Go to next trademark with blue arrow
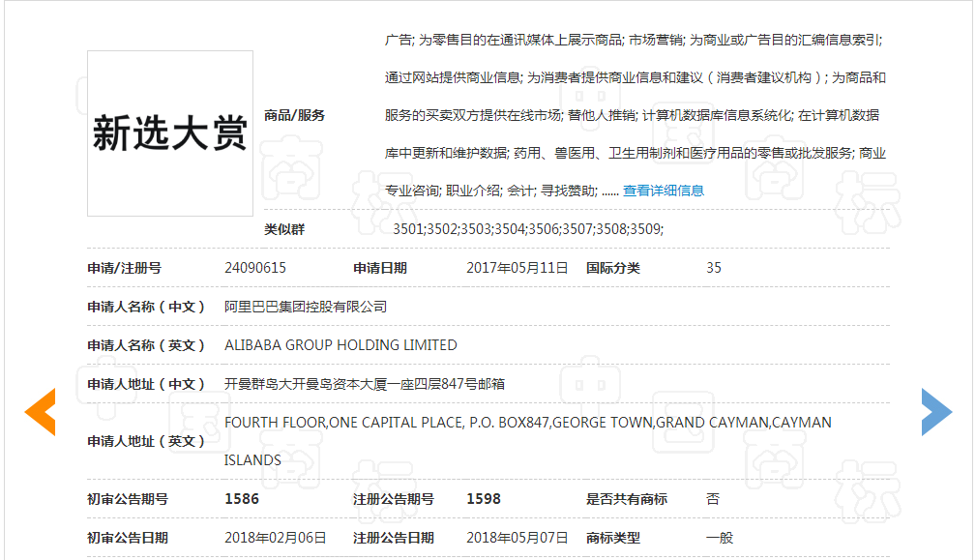Image resolution: width=976 pixels, height=560 pixels. pos(936,411)
